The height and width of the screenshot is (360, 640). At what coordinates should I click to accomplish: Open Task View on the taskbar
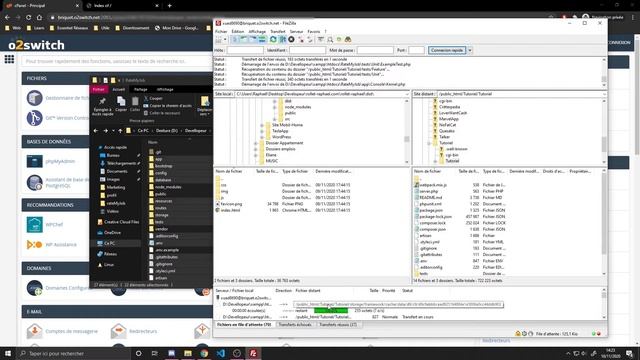pyautogui.click(x=155, y=353)
